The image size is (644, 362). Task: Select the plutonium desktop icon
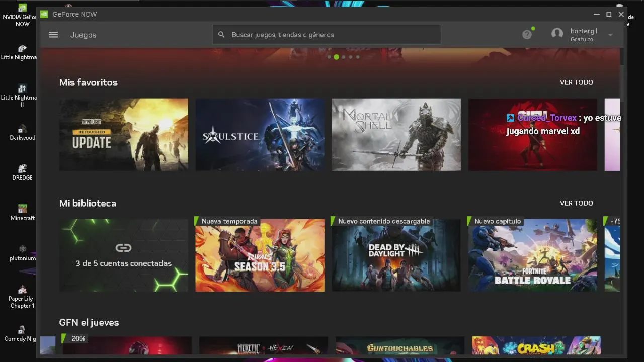(22, 253)
